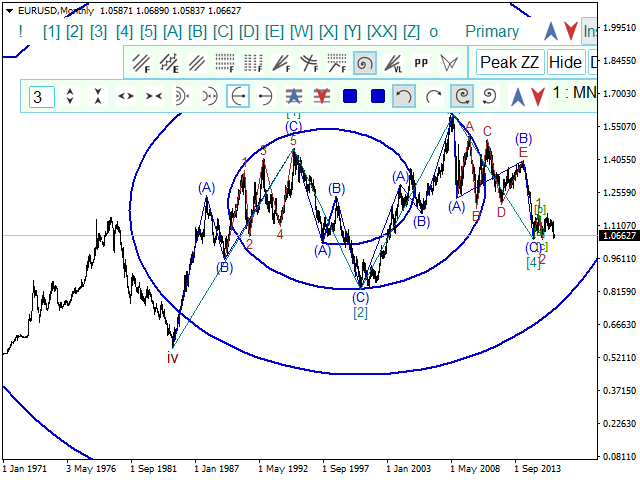Click the up/down stepper next to 3
Image resolution: width=640 pixels, height=480 pixels.
click(70, 97)
